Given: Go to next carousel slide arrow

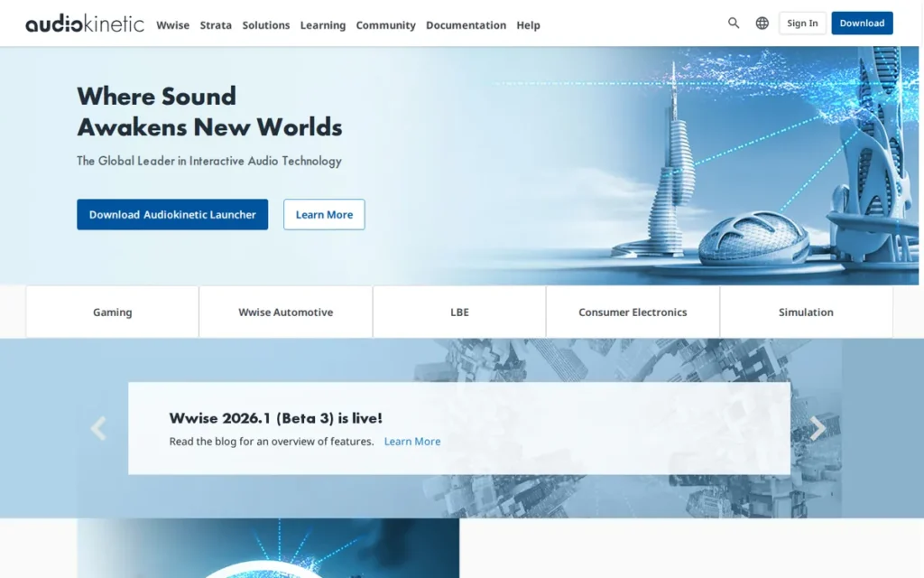Looking at the screenshot, I should [x=818, y=429].
